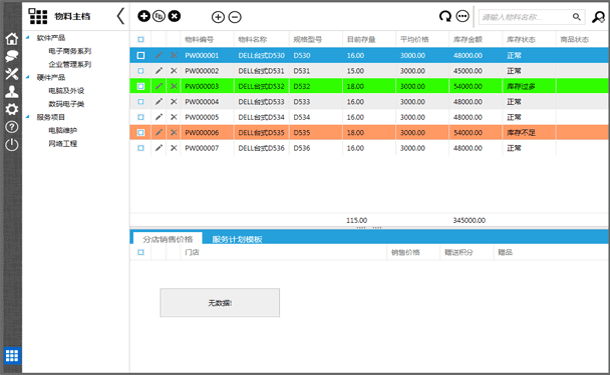Viewport: 610px width, 375px height.
Task: Select 电脑维护 in the tree
Action: point(63,130)
